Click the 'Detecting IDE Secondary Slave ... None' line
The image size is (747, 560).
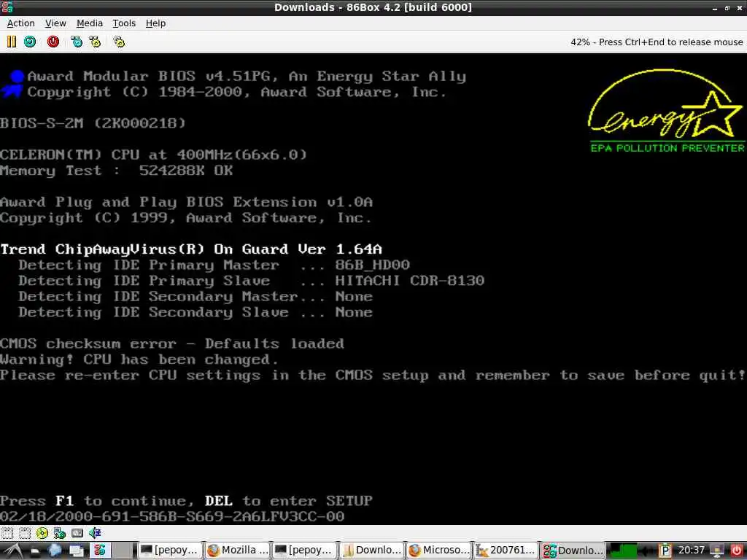pyautogui.click(x=196, y=312)
